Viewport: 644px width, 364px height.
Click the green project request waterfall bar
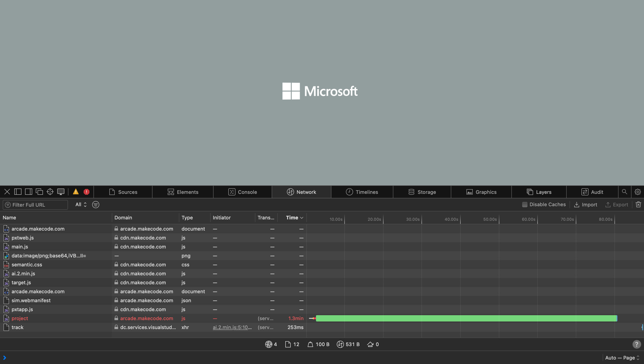pos(466,318)
